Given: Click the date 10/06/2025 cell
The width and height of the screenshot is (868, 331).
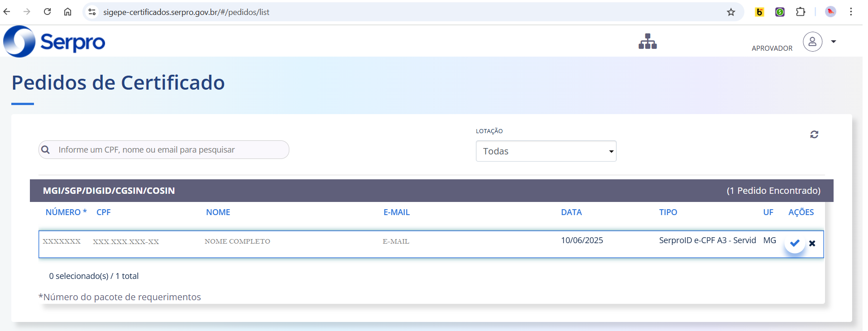Looking at the screenshot, I should (582, 240).
